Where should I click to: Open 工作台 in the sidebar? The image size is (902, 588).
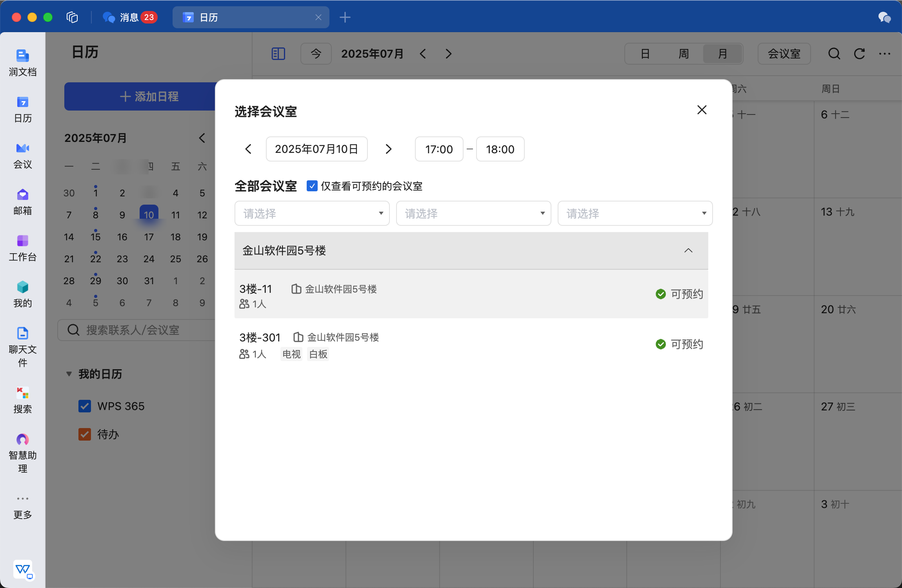click(x=23, y=248)
